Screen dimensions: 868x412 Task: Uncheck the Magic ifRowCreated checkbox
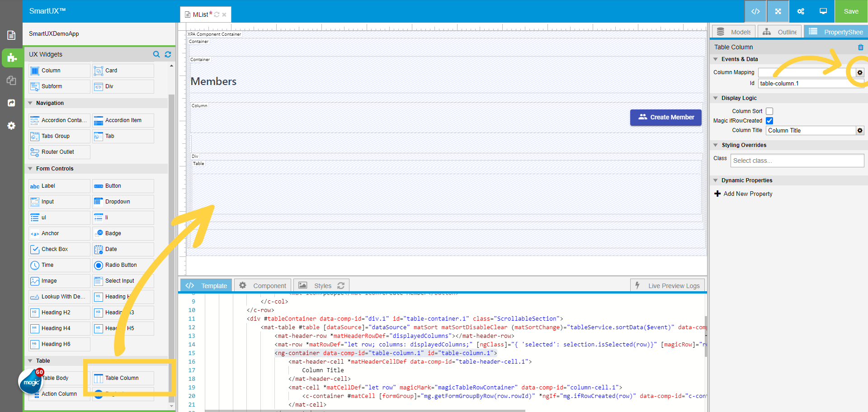tap(769, 121)
